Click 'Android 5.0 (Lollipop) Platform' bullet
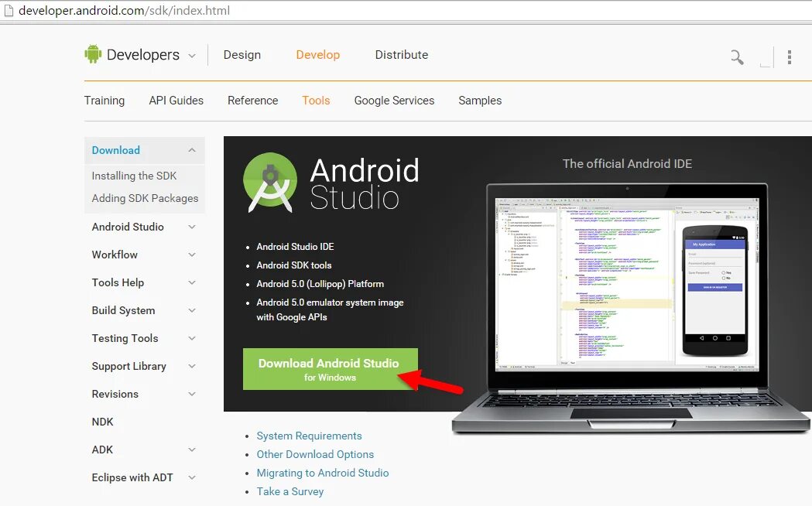812x506 pixels. pos(320,284)
